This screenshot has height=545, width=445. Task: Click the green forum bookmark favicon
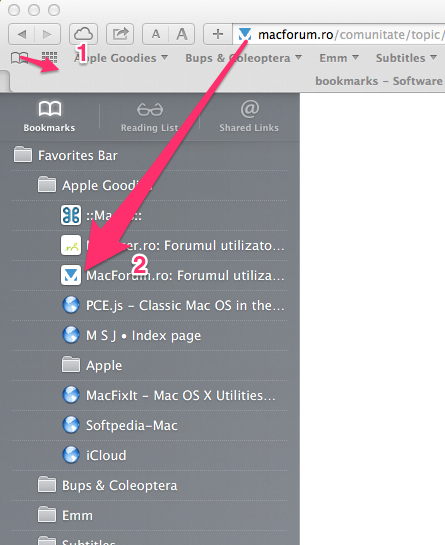[x=71, y=245]
